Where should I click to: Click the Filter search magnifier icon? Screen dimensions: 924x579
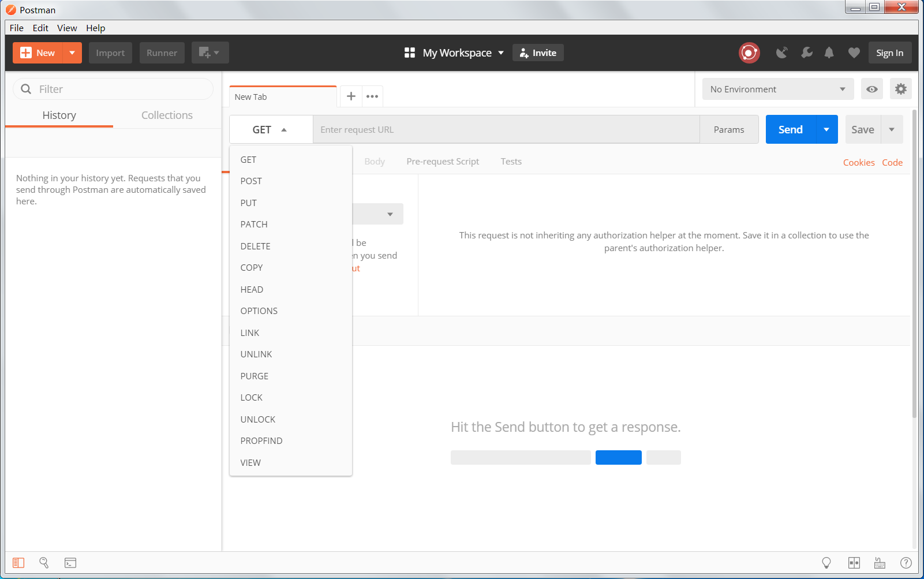pos(26,89)
